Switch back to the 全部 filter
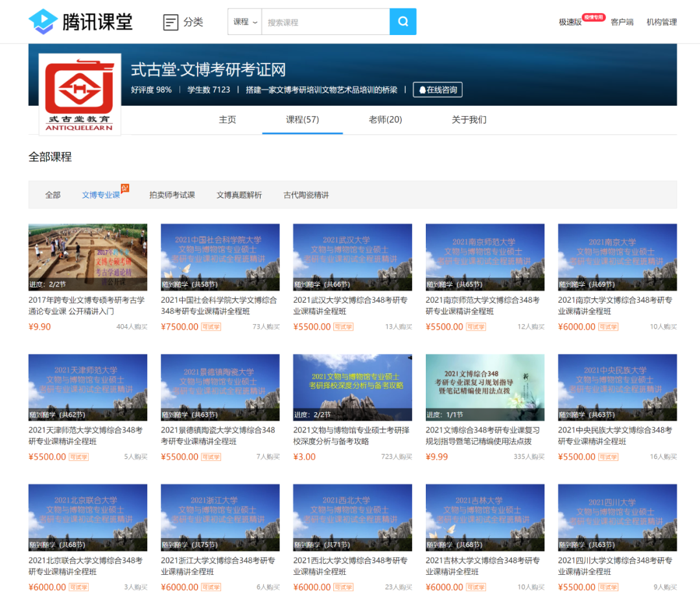The height and width of the screenshot is (606, 700). pyautogui.click(x=52, y=194)
